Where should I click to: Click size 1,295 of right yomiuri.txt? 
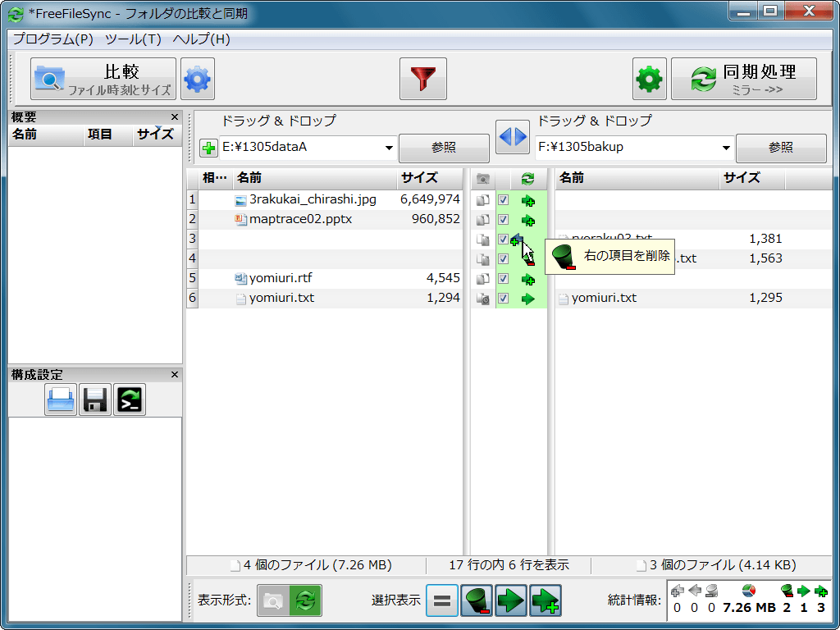coord(765,298)
